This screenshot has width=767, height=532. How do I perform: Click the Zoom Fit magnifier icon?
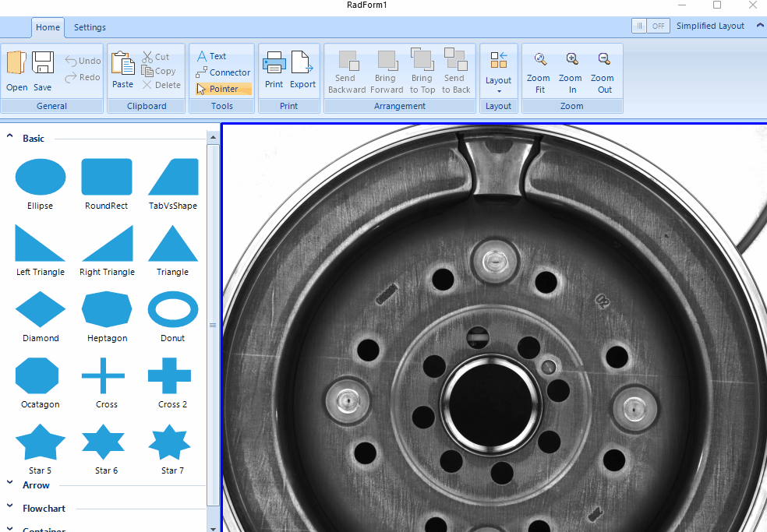tap(539, 59)
